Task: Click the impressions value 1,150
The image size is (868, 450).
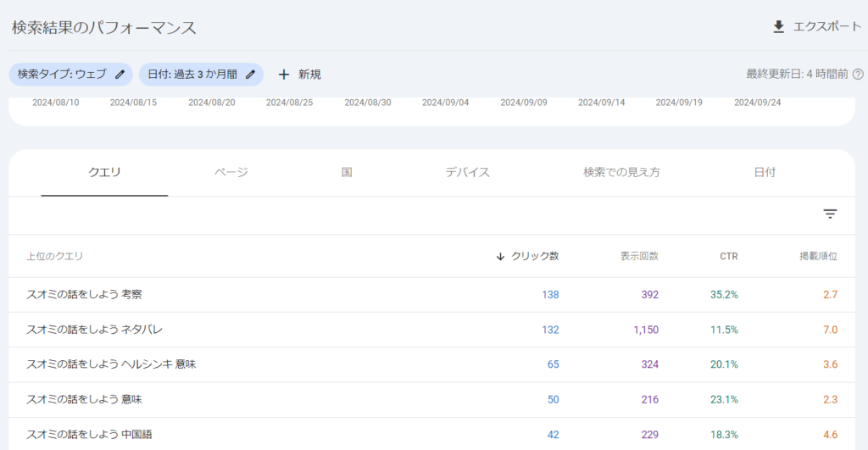Action: tap(646, 330)
